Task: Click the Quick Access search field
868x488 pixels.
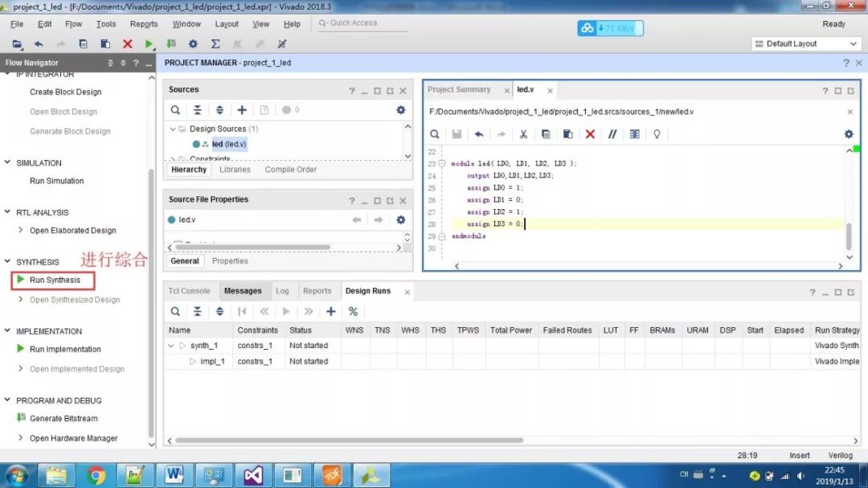Action: tap(362, 23)
